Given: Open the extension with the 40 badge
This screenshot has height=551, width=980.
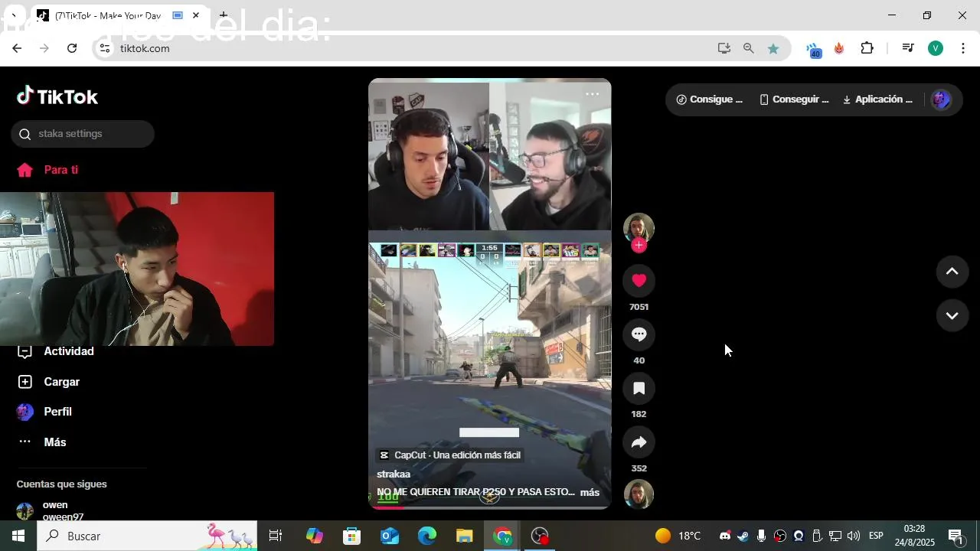Looking at the screenshot, I should [813, 49].
